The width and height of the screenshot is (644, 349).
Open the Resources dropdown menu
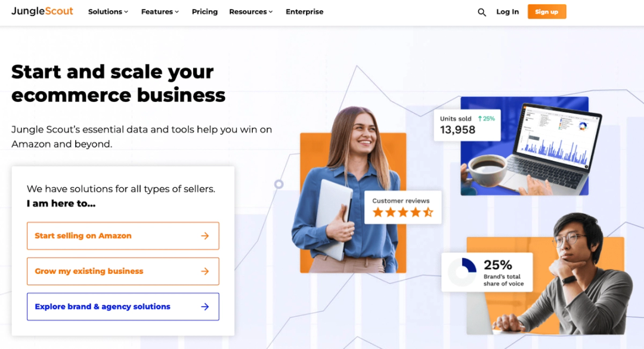coord(250,11)
